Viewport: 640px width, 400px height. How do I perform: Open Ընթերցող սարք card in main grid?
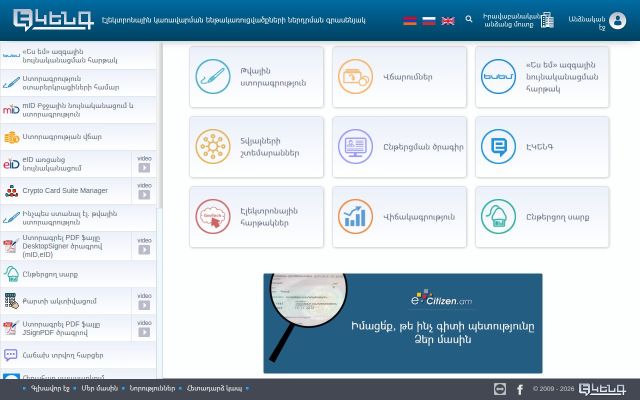click(x=542, y=217)
